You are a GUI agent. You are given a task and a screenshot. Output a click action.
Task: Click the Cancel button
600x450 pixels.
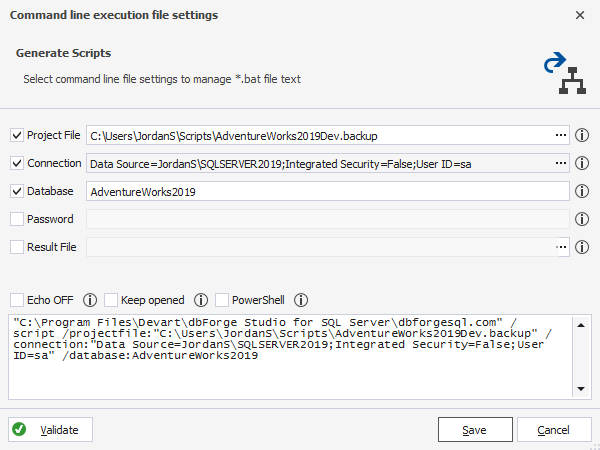click(x=554, y=429)
